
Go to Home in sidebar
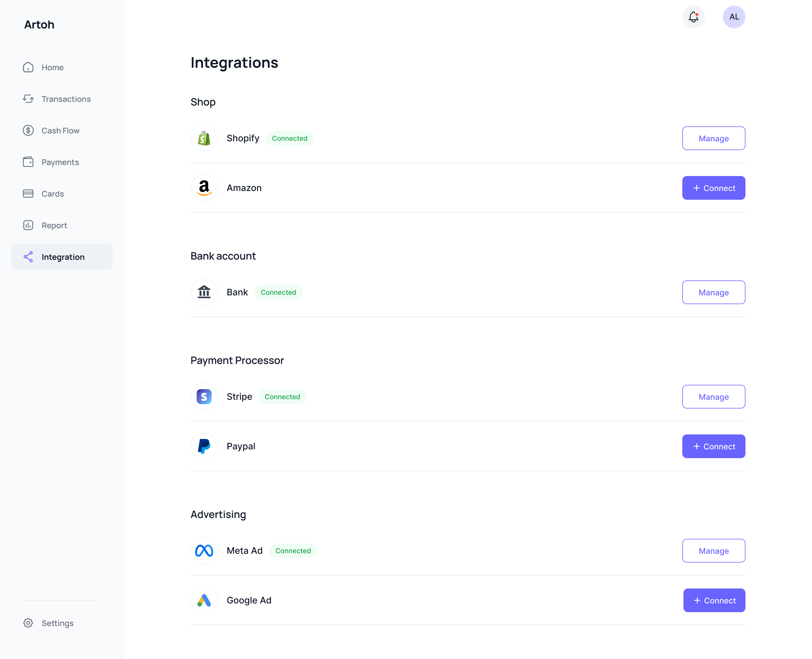pyautogui.click(x=52, y=67)
